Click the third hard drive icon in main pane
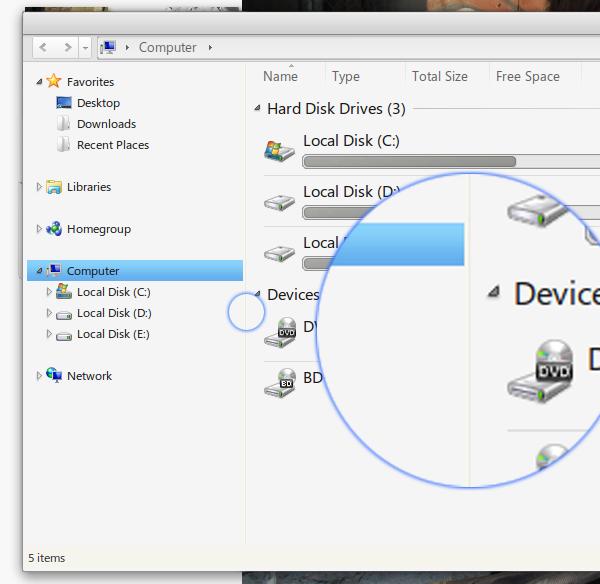600x584 pixels. [x=279, y=253]
